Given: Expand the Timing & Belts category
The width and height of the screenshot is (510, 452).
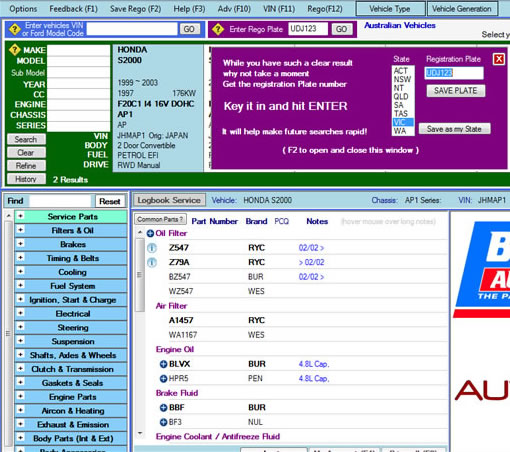Looking at the screenshot, I should 20,257.
